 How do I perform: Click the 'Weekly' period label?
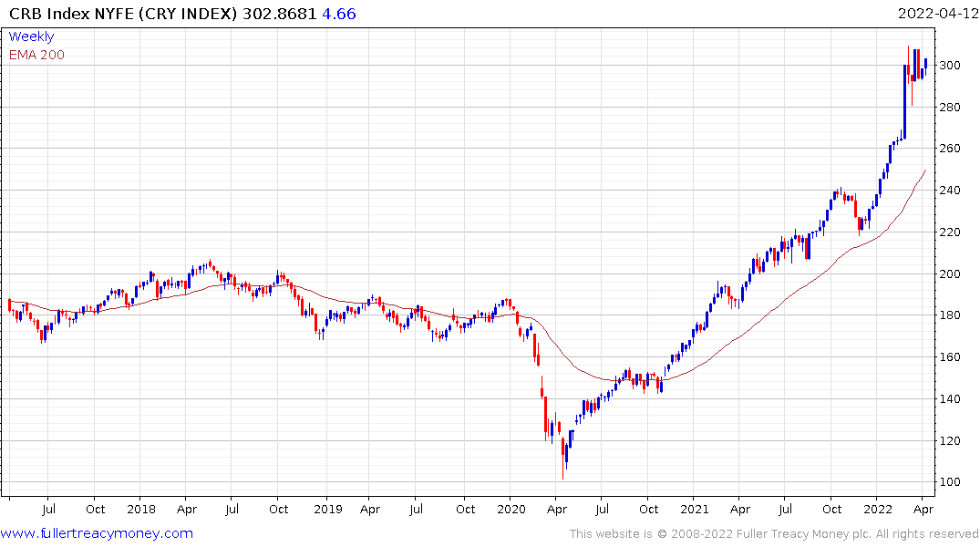(x=31, y=36)
